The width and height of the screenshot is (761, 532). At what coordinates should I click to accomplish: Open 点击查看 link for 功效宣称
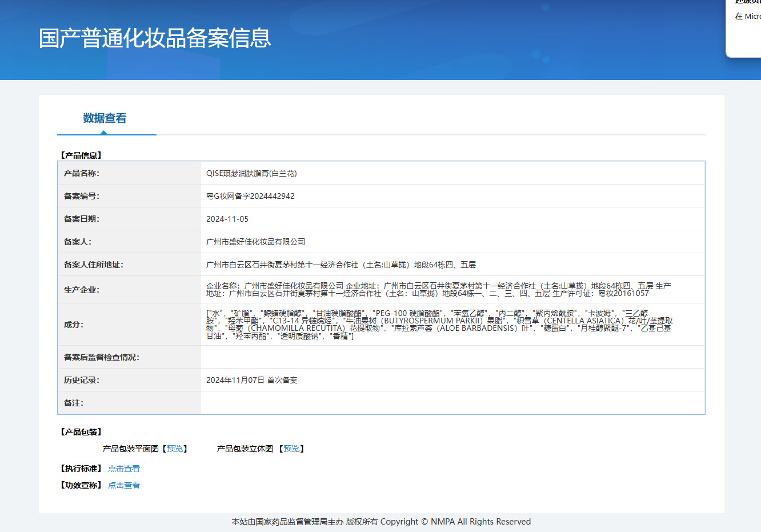(124, 485)
